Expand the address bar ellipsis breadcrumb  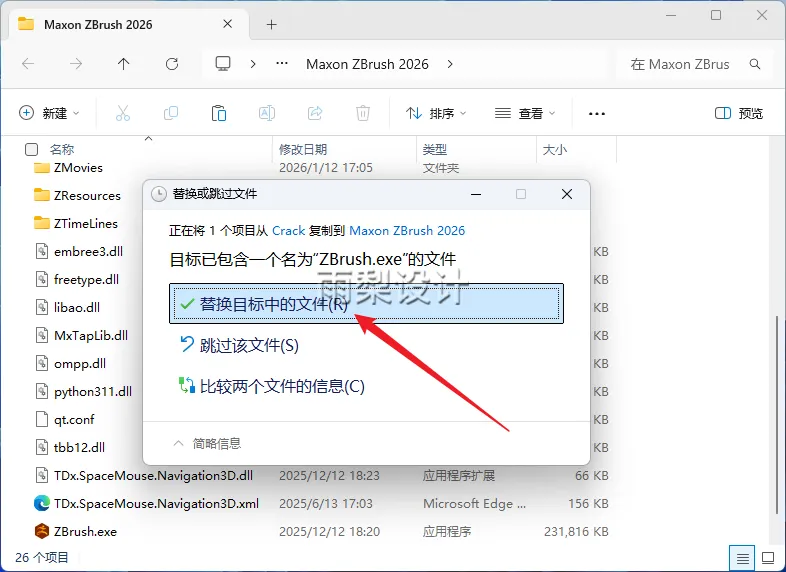(282, 64)
